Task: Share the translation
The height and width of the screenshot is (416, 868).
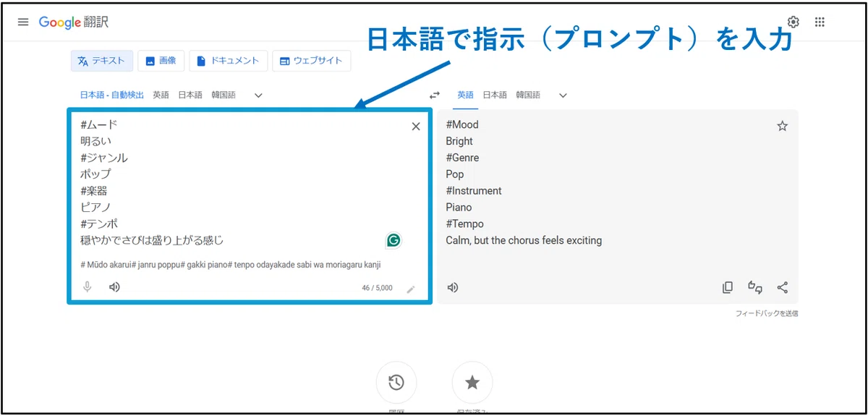Action: 783,287
